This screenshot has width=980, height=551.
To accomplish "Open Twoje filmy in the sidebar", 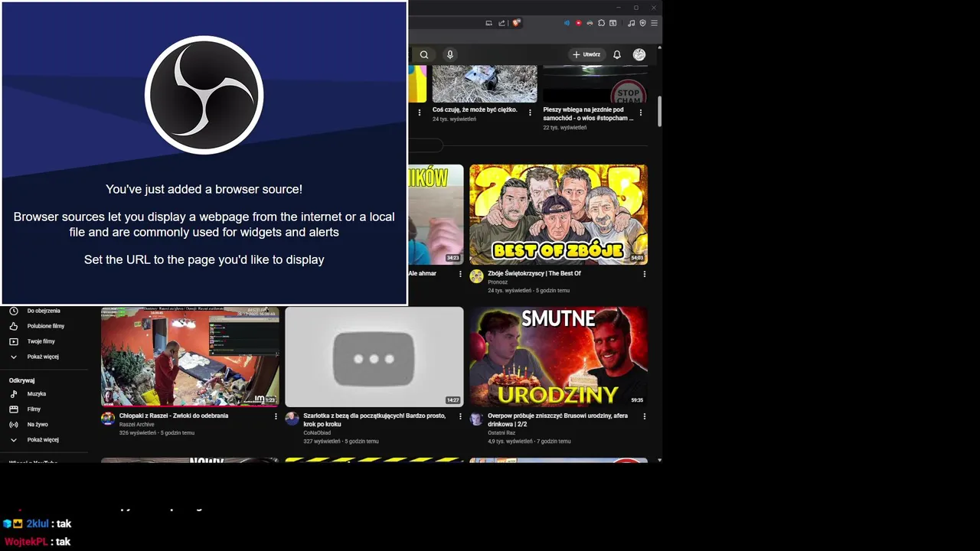I will point(41,341).
